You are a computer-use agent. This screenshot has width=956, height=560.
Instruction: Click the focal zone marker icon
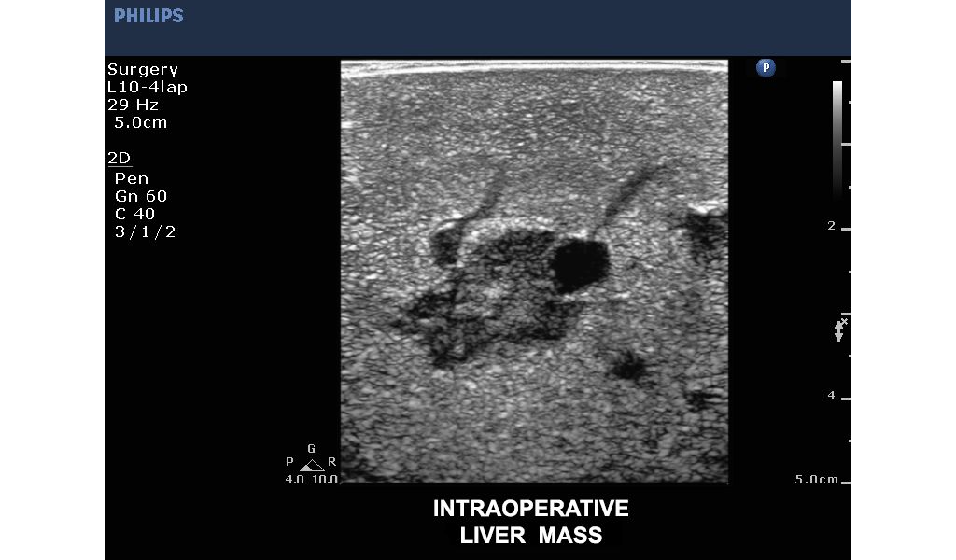[840, 329]
